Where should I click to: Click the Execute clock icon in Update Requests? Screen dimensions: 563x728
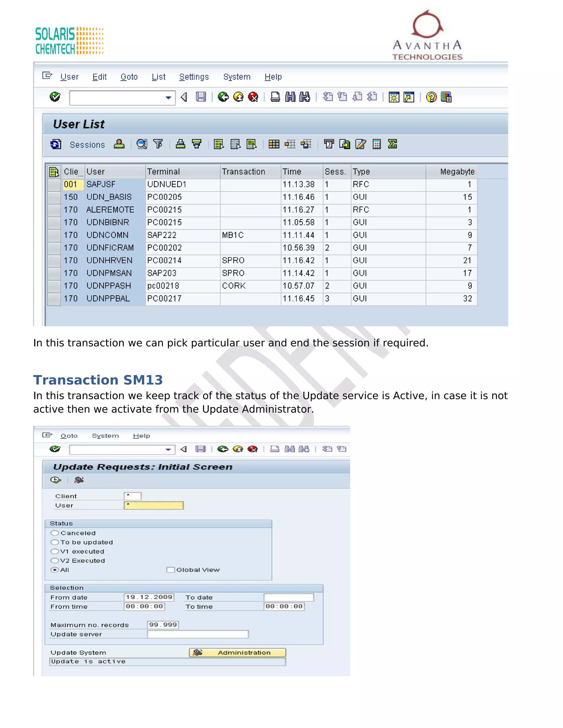55,480
